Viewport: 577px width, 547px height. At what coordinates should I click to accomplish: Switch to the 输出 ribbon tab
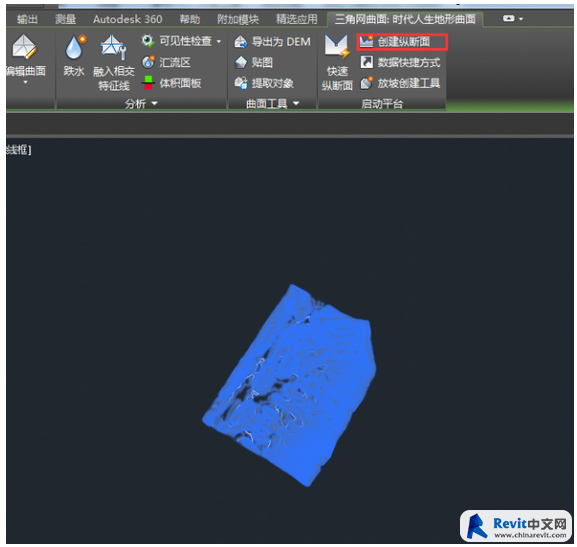point(27,19)
